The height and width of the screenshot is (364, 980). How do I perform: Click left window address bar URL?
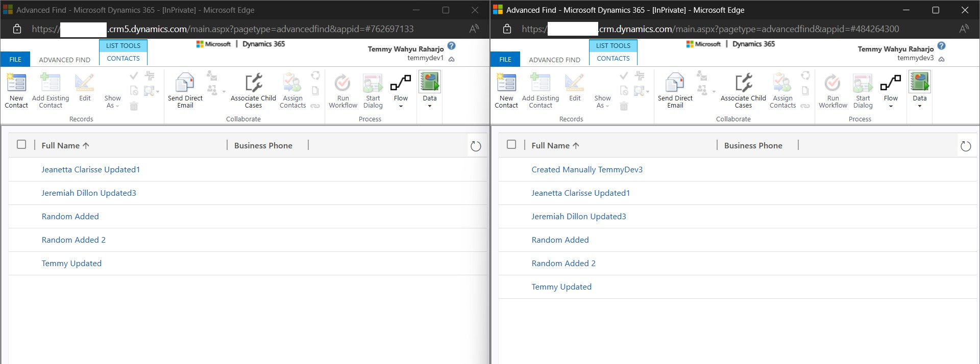click(223, 29)
